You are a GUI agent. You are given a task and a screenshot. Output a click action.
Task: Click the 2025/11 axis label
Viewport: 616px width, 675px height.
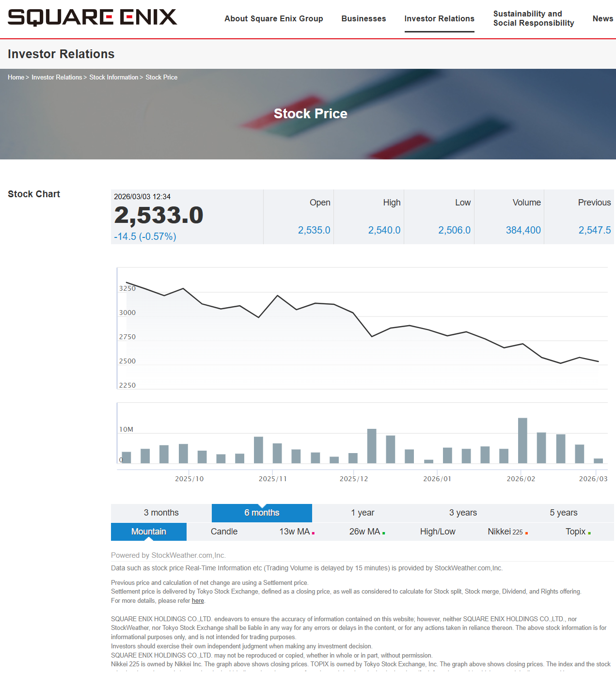click(x=272, y=479)
